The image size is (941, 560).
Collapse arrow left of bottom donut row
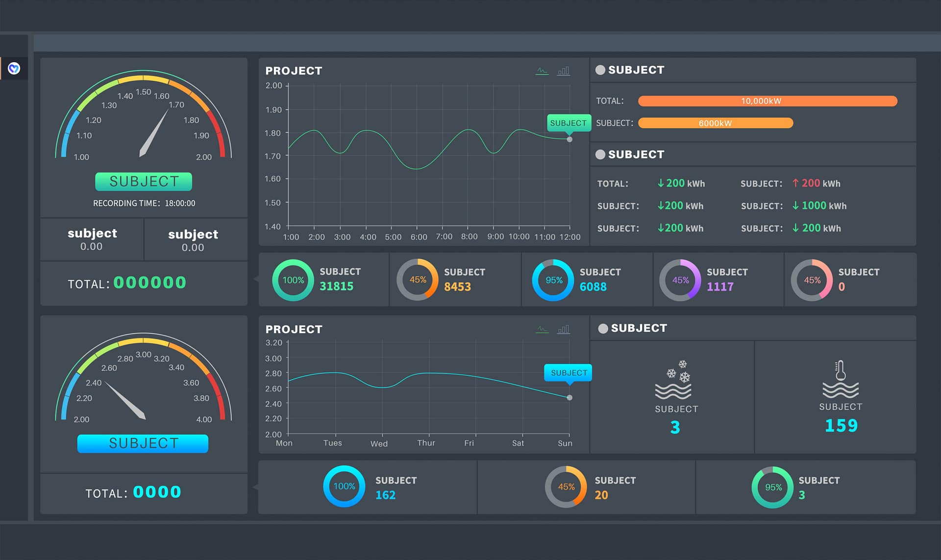click(255, 487)
